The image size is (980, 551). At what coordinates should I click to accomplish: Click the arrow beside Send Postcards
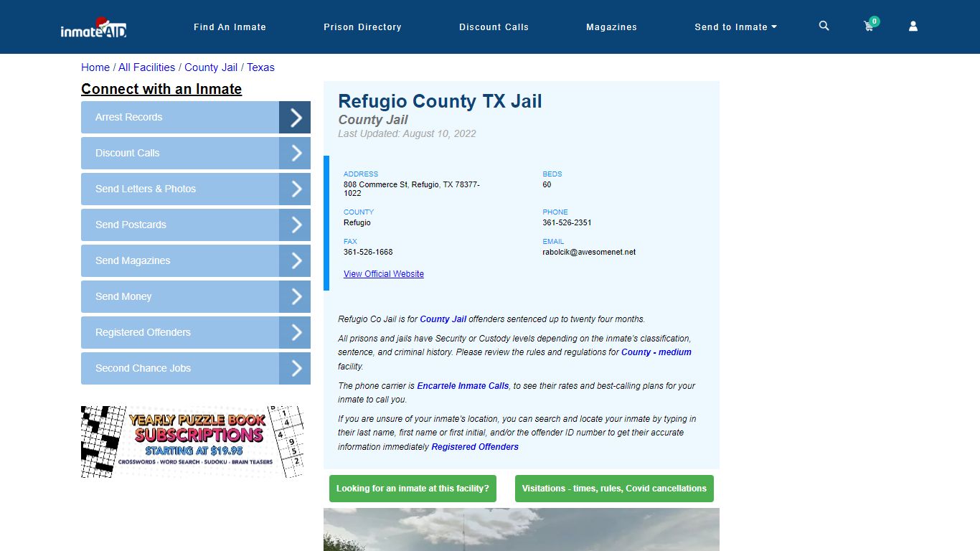click(x=295, y=225)
